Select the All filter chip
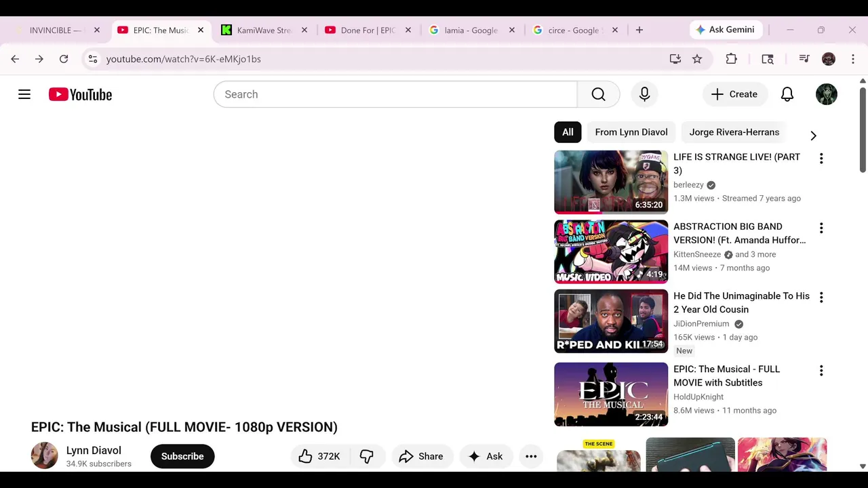Screen dimensions: 868x488 tap(568, 132)
